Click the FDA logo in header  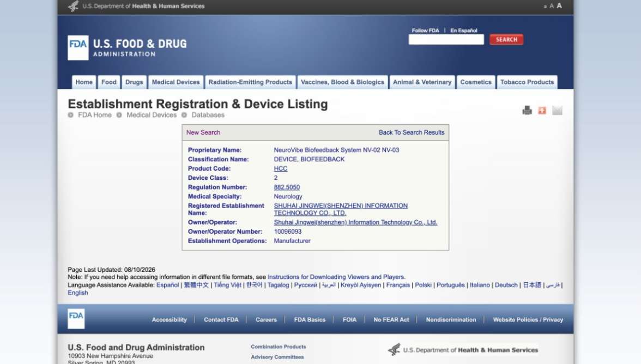coord(78,47)
